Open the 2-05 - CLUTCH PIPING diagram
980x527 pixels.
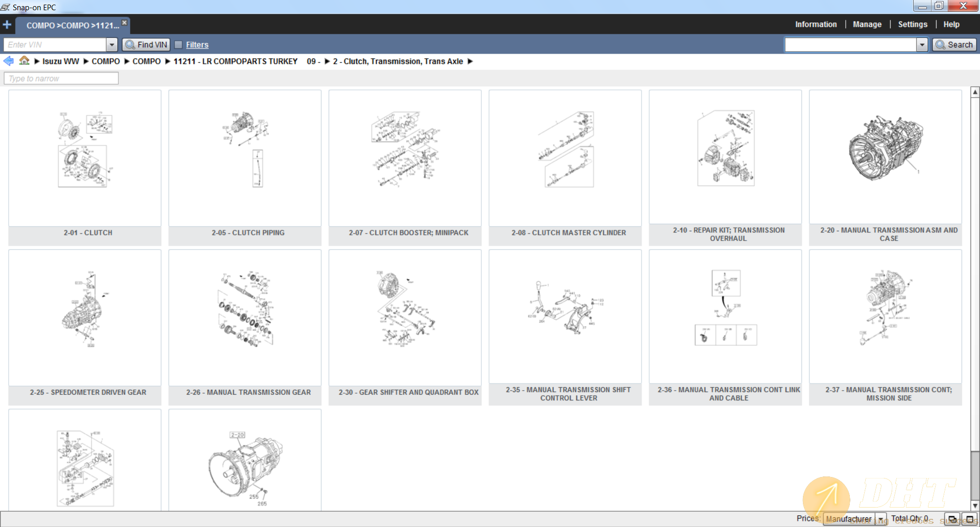245,158
